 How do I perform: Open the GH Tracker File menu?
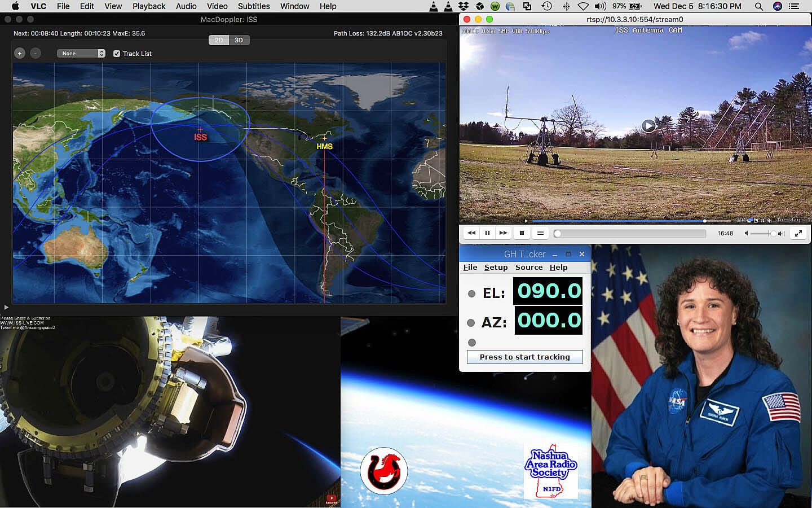click(470, 268)
